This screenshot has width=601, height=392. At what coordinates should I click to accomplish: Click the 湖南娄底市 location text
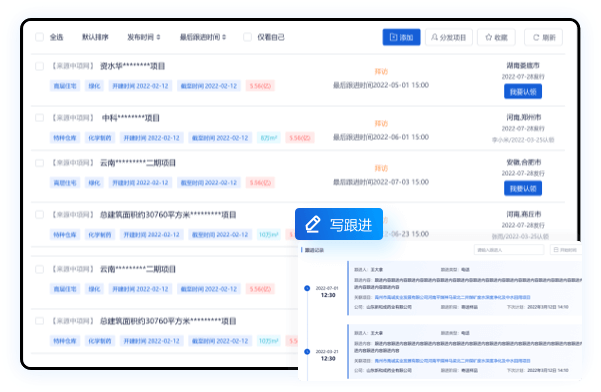(523, 66)
